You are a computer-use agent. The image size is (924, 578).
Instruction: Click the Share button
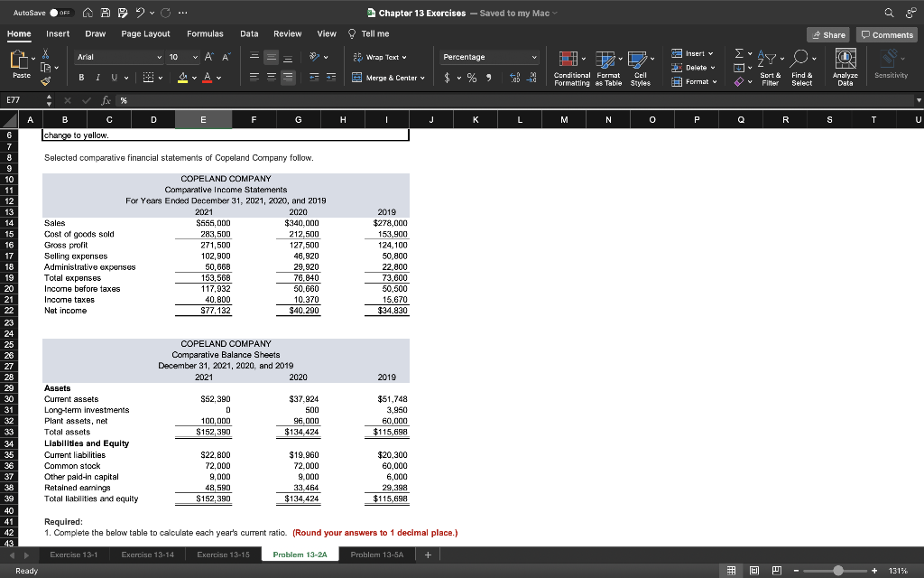pyautogui.click(x=827, y=33)
